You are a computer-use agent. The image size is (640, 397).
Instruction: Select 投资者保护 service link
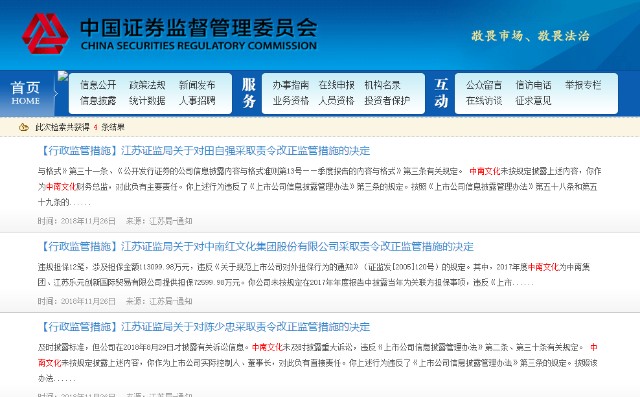[x=387, y=100]
